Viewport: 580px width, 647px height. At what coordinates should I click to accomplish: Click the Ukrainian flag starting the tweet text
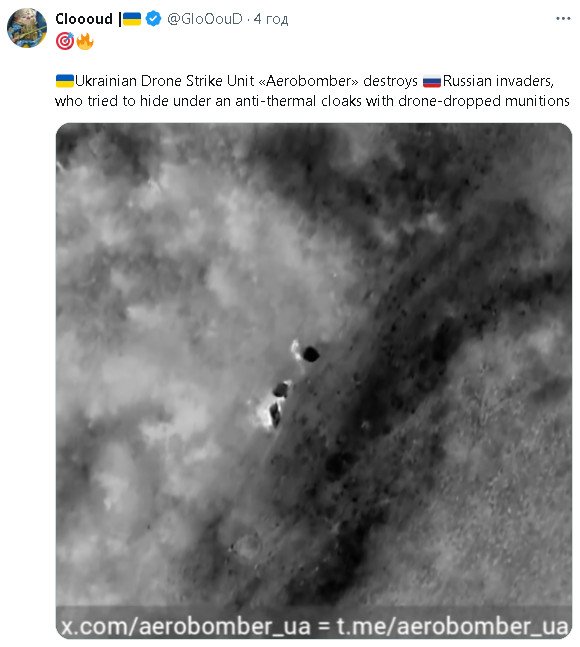tap(65, 81)
